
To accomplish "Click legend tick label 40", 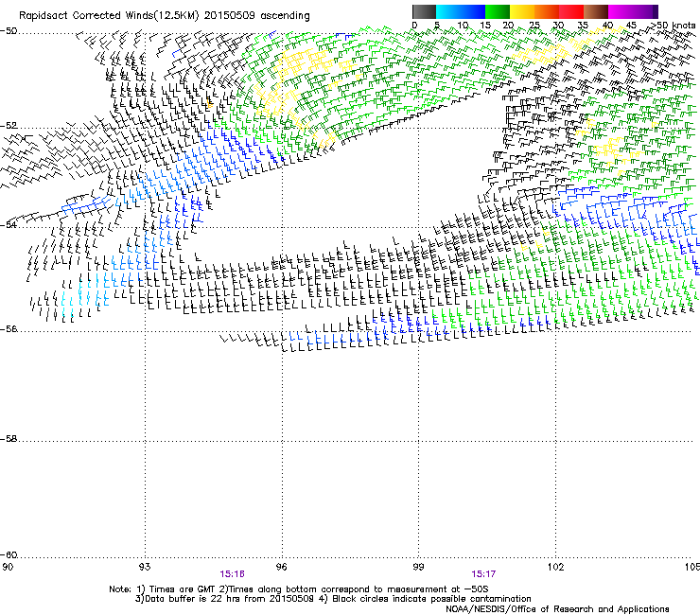I will pyautogui.click(x=607, y=26).
